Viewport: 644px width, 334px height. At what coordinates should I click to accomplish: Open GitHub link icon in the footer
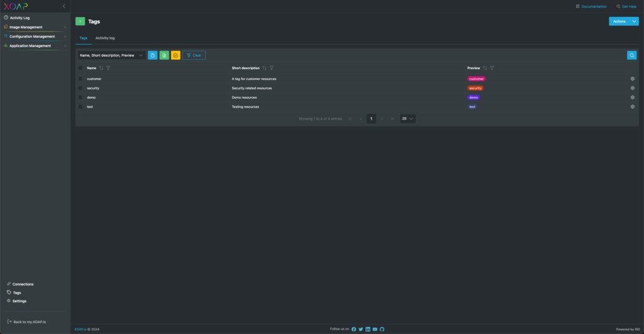(x=382, y=329)
